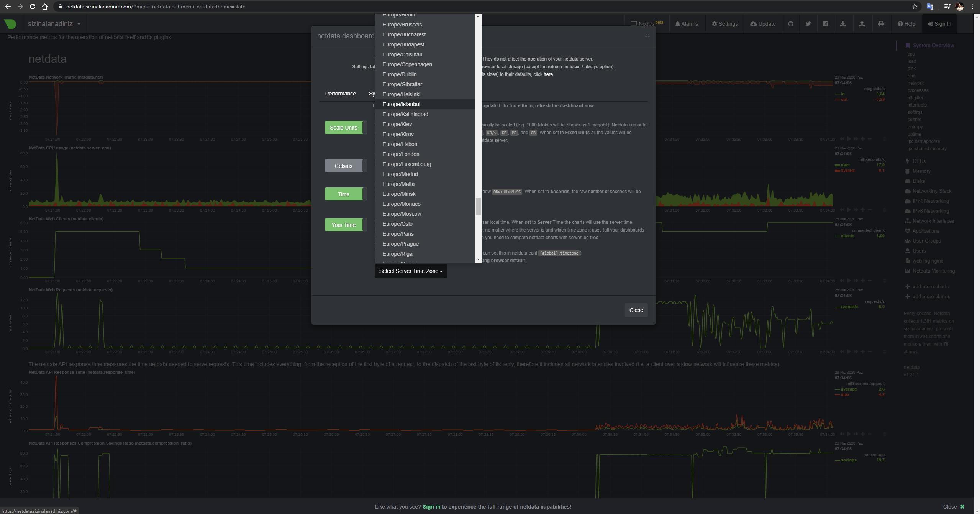Click Sign In in navbar

[x=939, y=24]
